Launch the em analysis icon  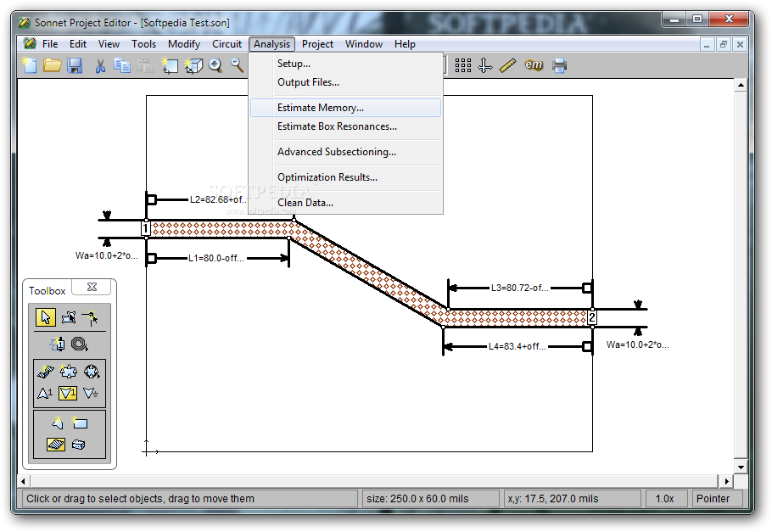point(534,65)
